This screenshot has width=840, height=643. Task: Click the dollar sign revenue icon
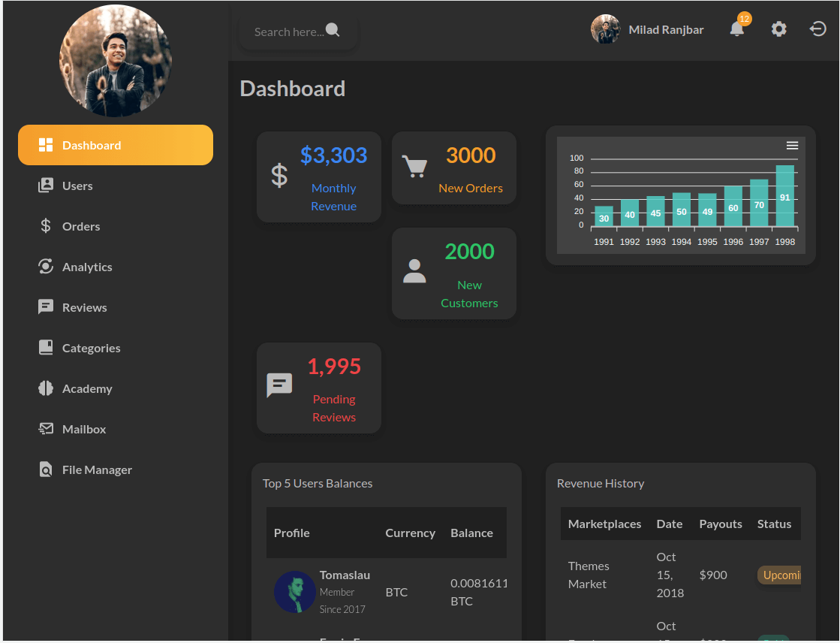coord(279,176)
